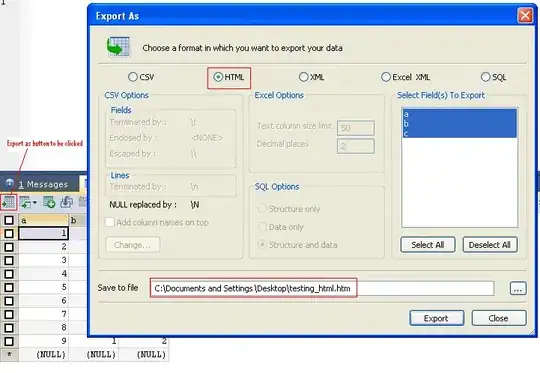Click the Decimal places field
Image resolution: width=540 pixels, height=373 pixels.
tap(356, 146)
